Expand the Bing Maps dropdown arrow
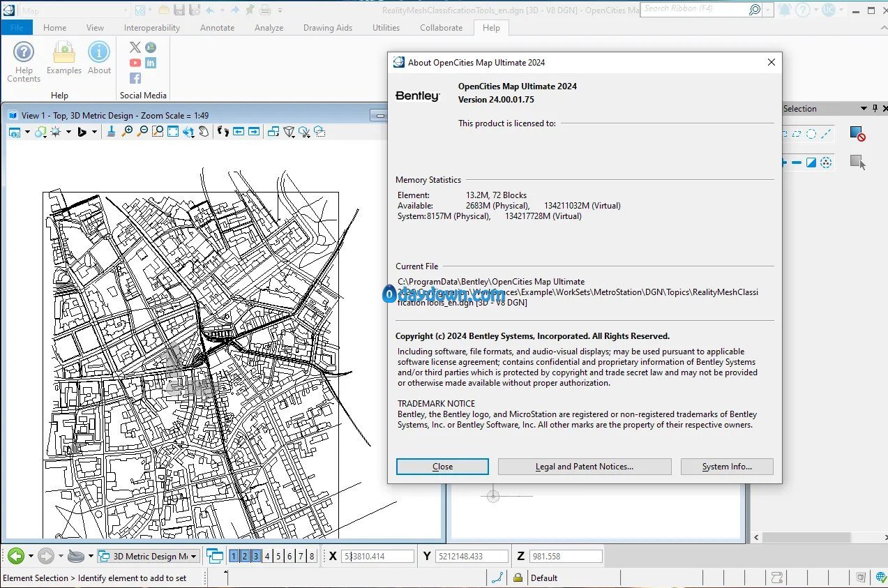The image size is (888, 588). 94,132
